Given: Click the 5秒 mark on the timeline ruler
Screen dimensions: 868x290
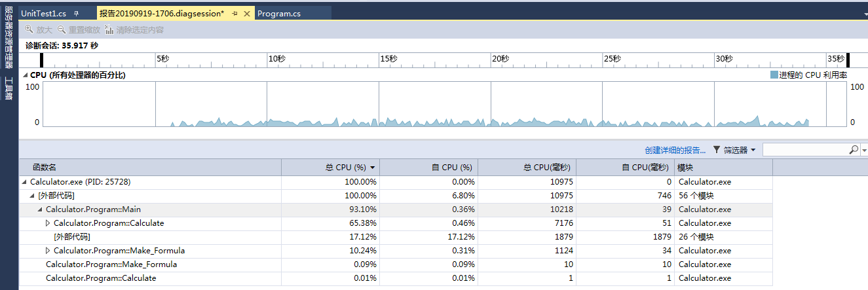Looking at the screenshot, I should click(162, 59).
